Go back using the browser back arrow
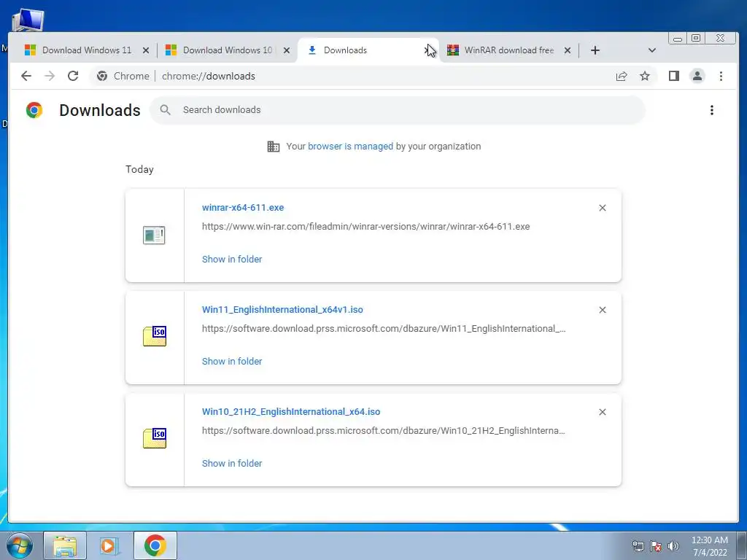The image size is (747, 560). pyautogui.click(x=26, y=76)
